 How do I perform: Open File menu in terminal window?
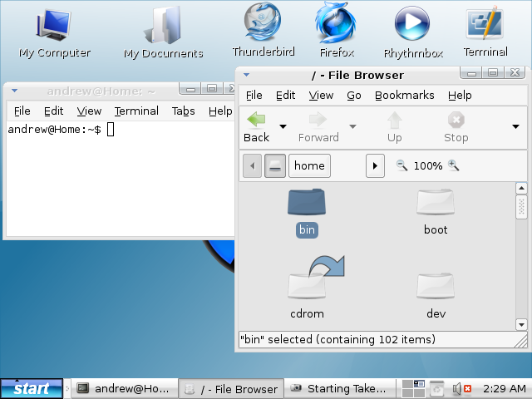tap(22, 111)
